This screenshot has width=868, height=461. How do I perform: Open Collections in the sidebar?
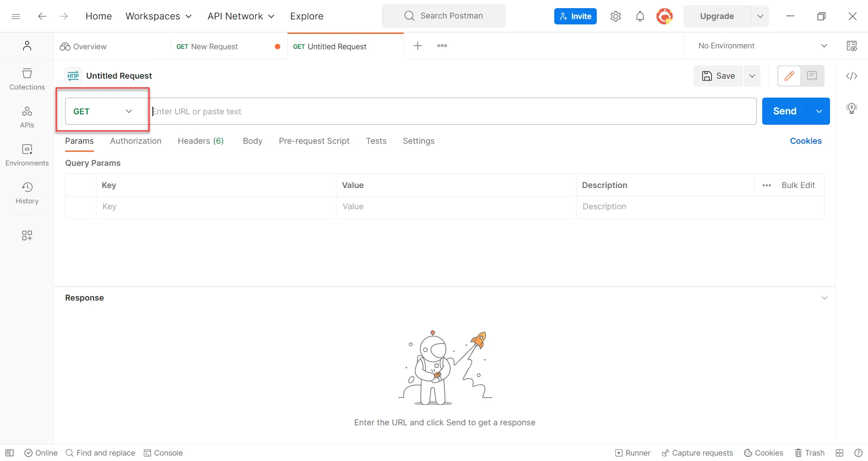(x=27, y=79)
